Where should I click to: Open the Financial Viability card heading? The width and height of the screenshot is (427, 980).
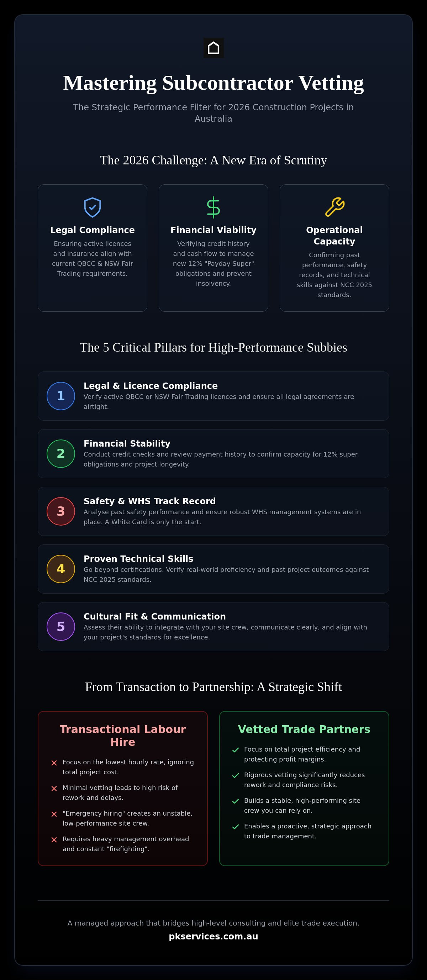[x=213, y=230]
